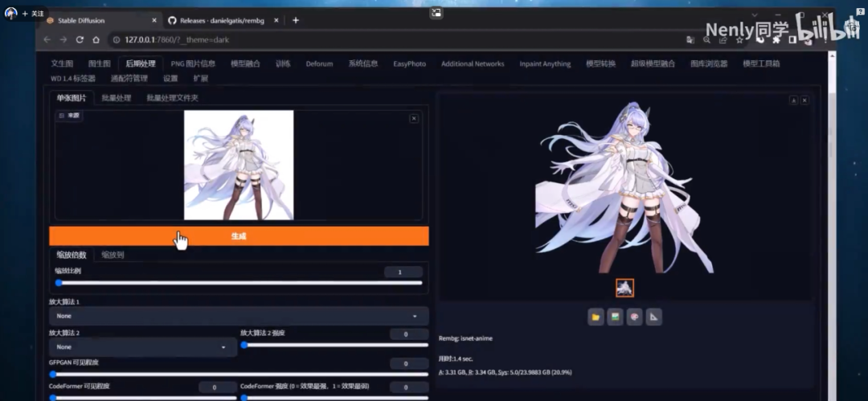
Task: Switch to the 批量处理 sub-tab
Action: point(117,98)
